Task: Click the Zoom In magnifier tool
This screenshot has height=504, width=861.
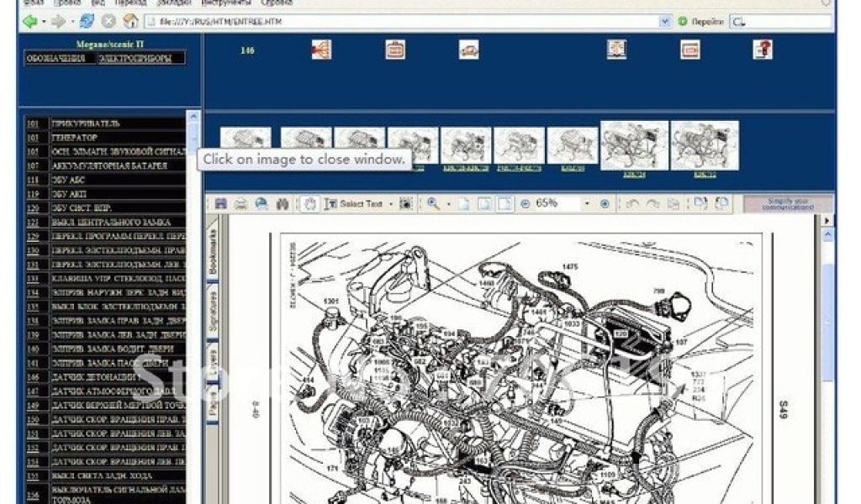Action: pyautogui.click(x=433, y=204)
